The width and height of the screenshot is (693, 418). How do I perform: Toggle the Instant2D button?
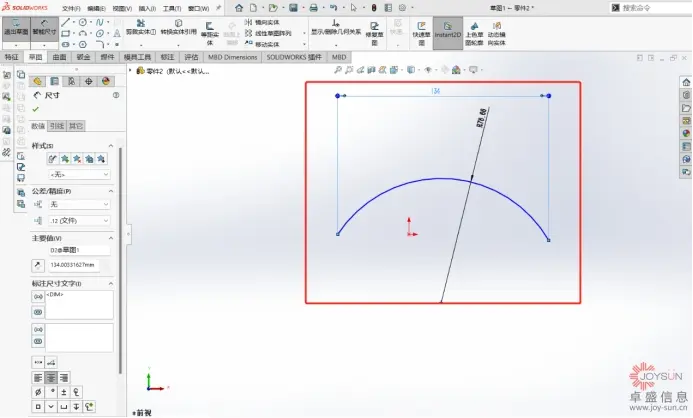[x=448, y=34]
